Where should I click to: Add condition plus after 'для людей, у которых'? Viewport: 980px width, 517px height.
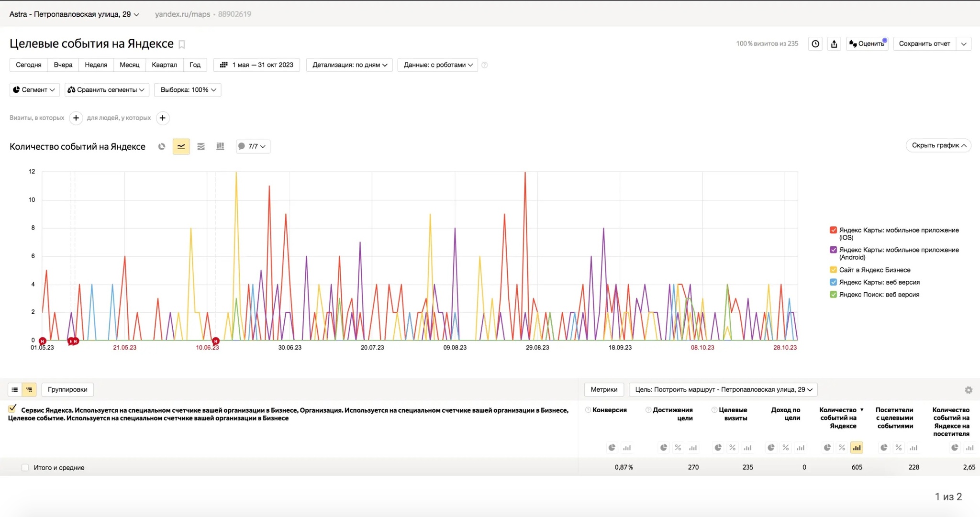[x=163, y=118]
